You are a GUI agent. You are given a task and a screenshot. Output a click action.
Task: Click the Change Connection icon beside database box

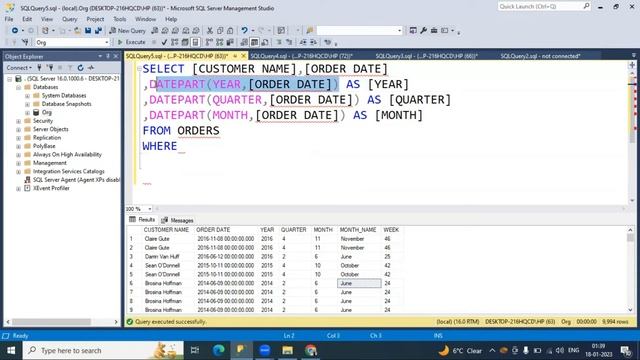pyautogui.click(x=25, y=42)
